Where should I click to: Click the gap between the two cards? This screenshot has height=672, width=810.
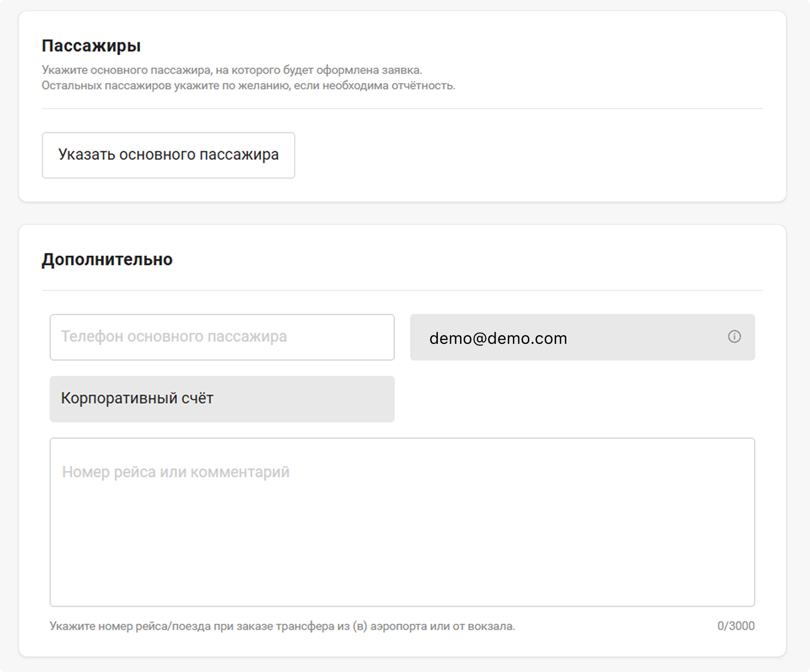[x=402, y=213]
